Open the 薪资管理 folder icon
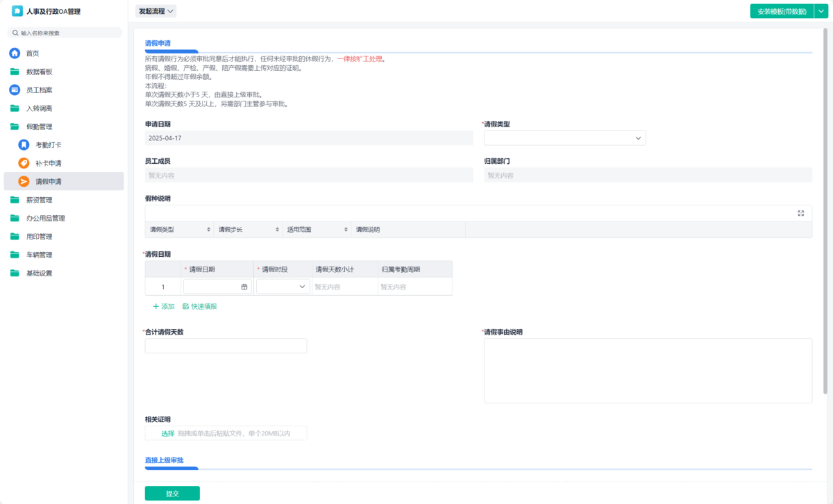Screen dimensions: 833x504 tap(15, 200)
